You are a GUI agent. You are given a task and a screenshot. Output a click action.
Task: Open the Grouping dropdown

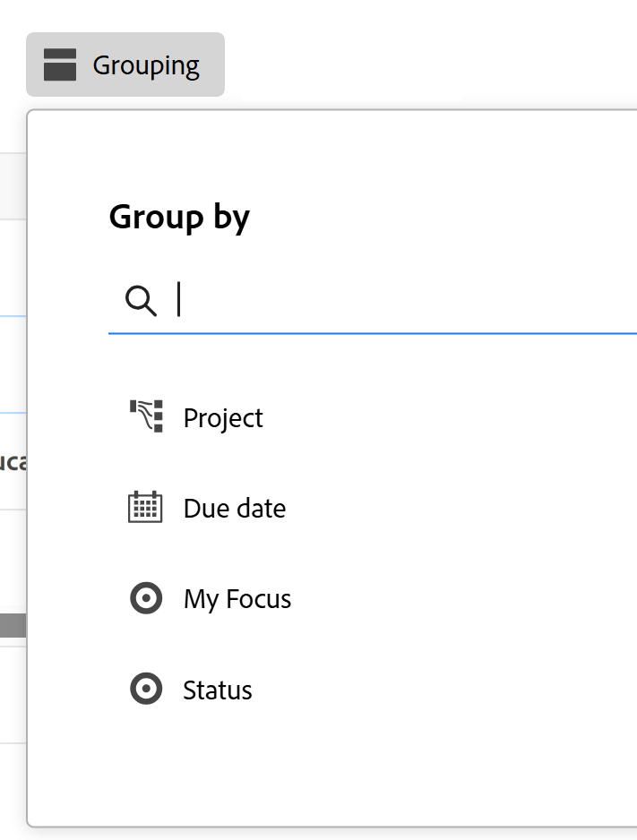pyautogui.click(x=125, y=64)
